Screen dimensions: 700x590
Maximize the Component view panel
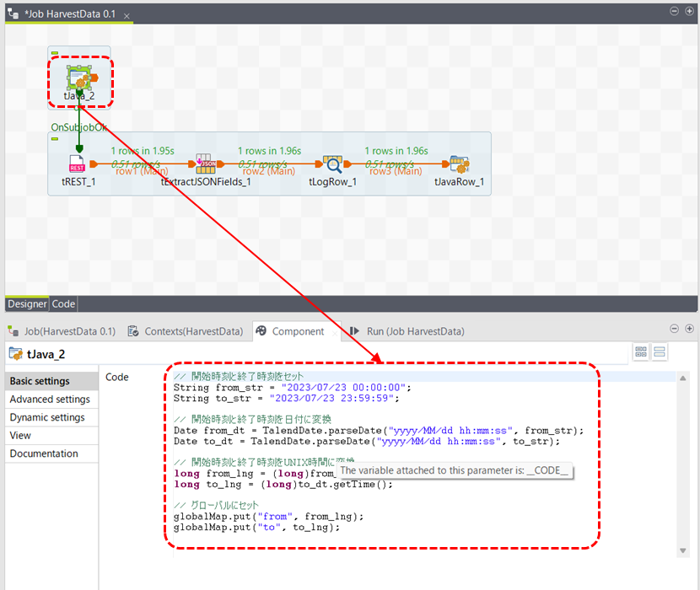coord(689,329)
